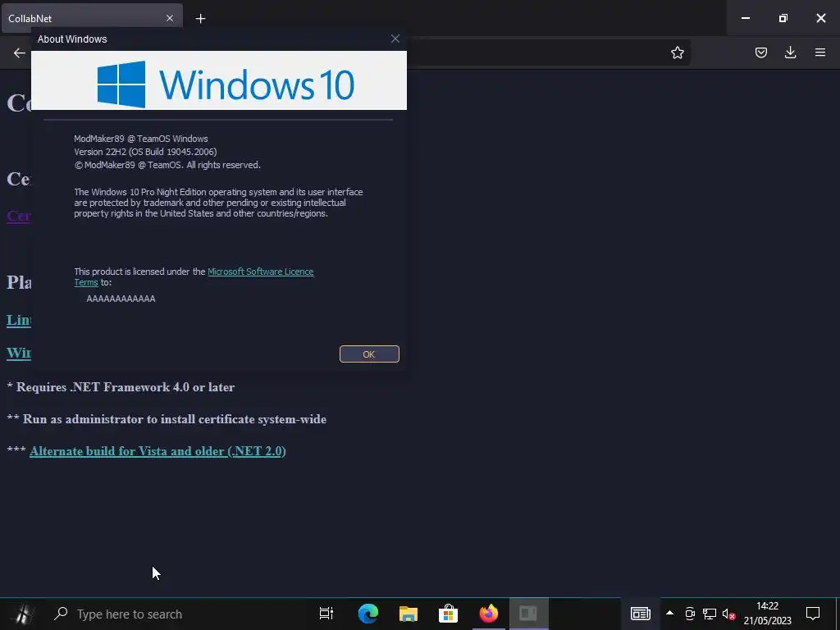Click the partially hidden Win link
840x630 pixels.
tap(19, 353)
